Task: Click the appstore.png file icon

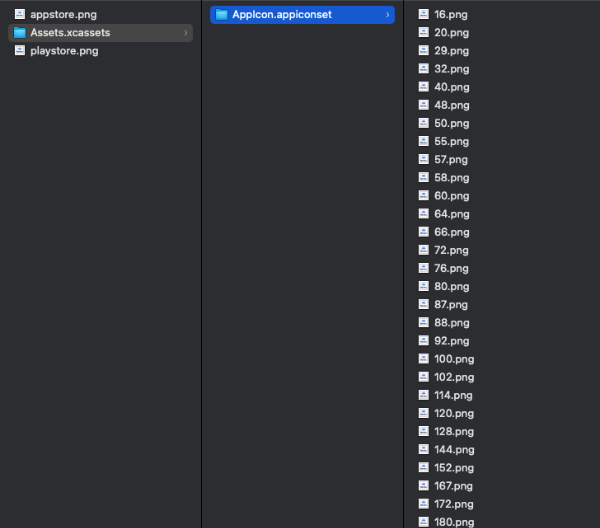Action: point(20,15)
